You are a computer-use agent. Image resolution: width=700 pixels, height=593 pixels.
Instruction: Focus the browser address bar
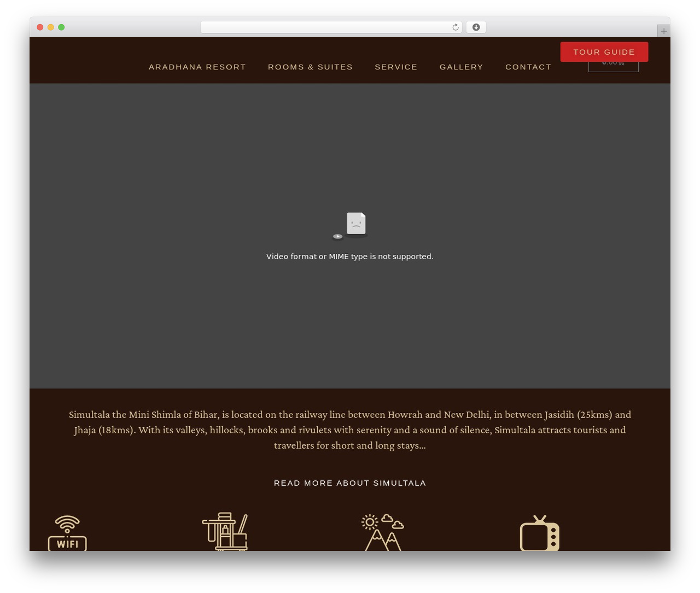coord(331,27)
